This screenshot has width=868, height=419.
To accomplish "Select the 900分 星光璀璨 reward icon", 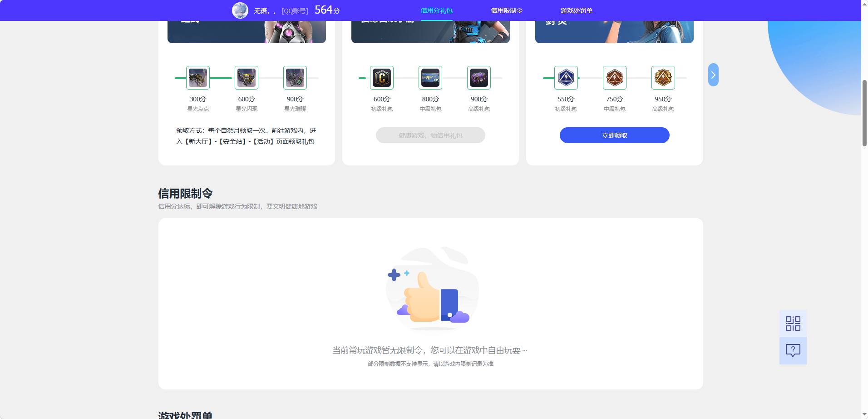I will click(x=295, y=78).
